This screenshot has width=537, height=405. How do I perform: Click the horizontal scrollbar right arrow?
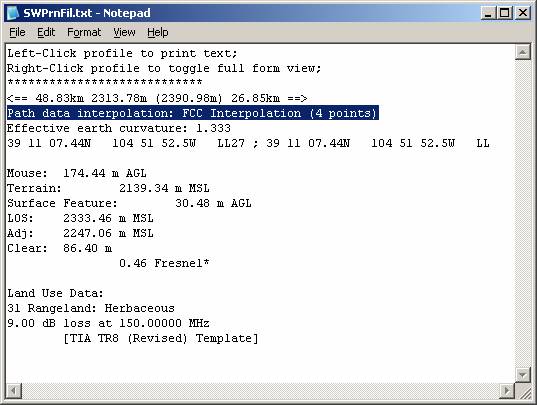click(507, 390)
